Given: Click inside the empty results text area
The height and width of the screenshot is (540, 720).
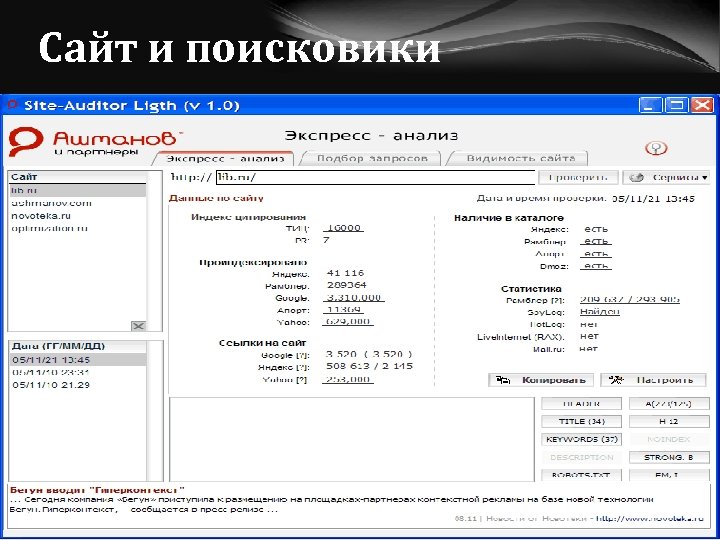Looking at the screenshot, I should pos(352,439).
